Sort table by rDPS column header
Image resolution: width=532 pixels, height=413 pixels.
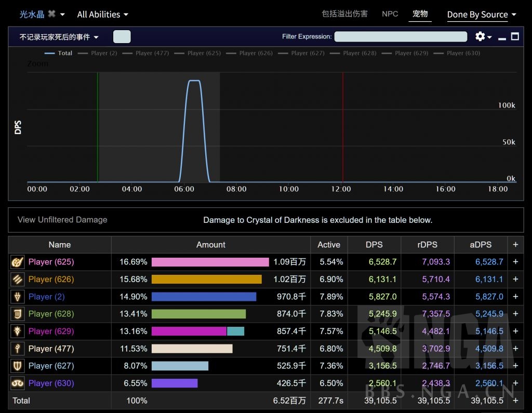427,245
